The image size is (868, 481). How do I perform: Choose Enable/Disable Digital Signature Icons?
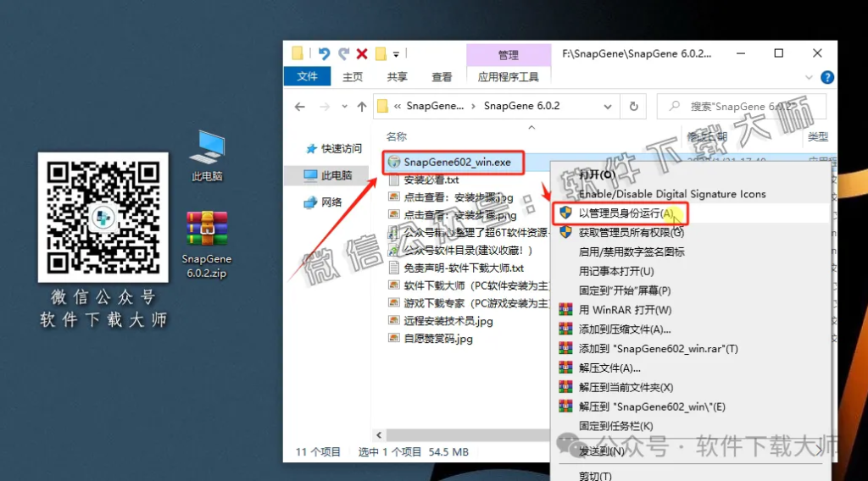click(x=672, y=194)
